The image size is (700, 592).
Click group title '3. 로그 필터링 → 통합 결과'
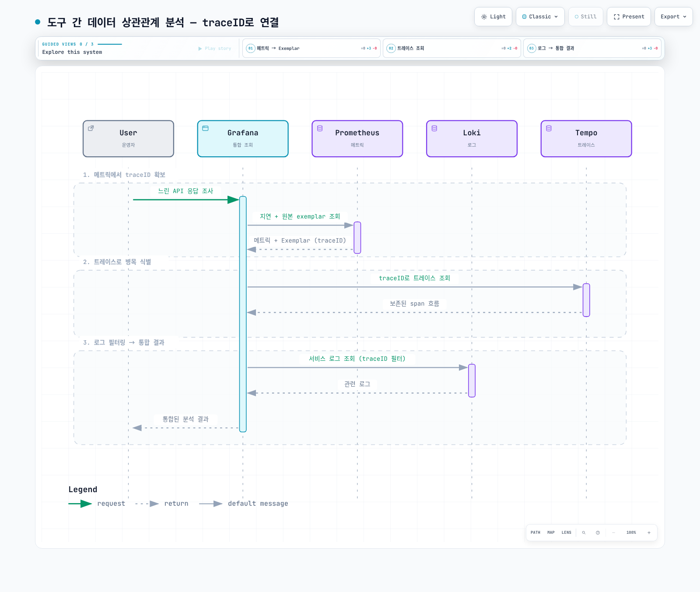[124, 342]
